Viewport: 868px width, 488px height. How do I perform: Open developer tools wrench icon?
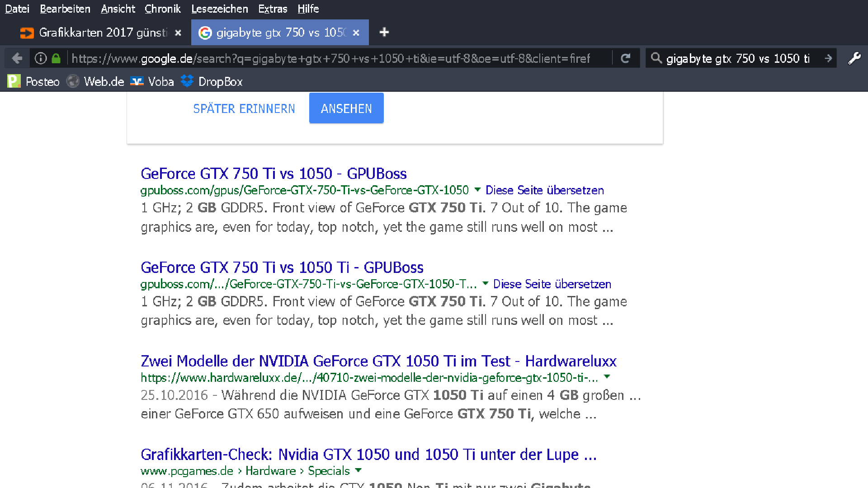854,58
